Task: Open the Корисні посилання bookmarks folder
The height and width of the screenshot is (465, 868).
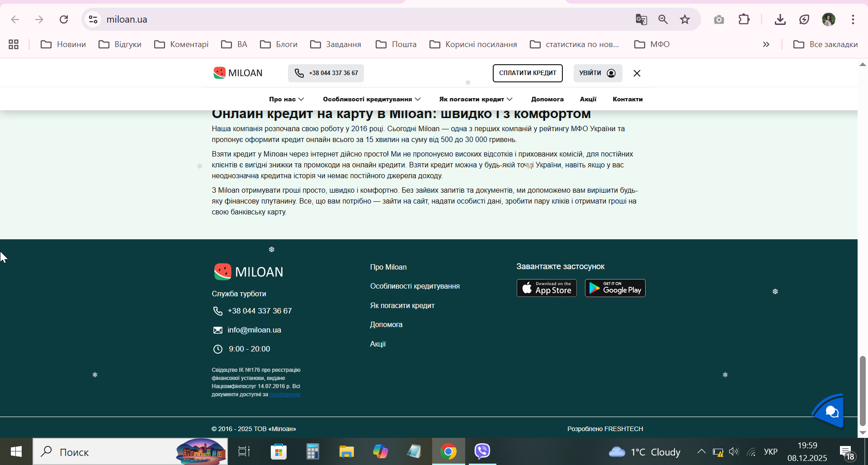Action: (x=473, y=44)
